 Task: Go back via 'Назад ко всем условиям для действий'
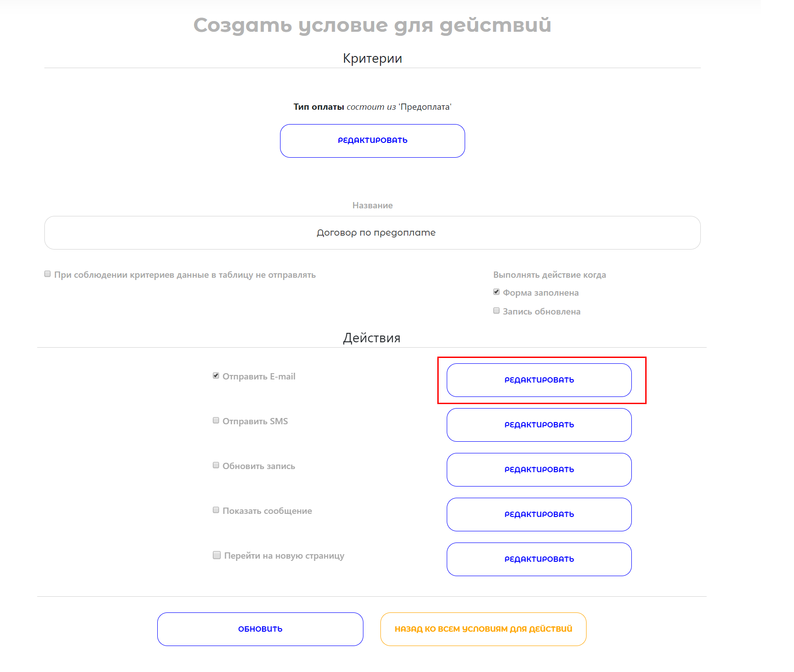pyautogui.click(x=483, y=629)
